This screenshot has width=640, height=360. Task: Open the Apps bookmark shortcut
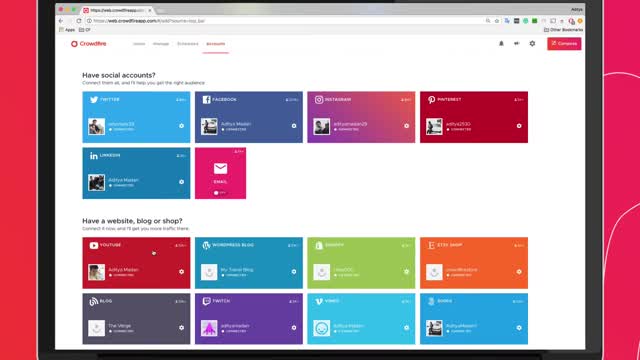click(x=67, y=30)
